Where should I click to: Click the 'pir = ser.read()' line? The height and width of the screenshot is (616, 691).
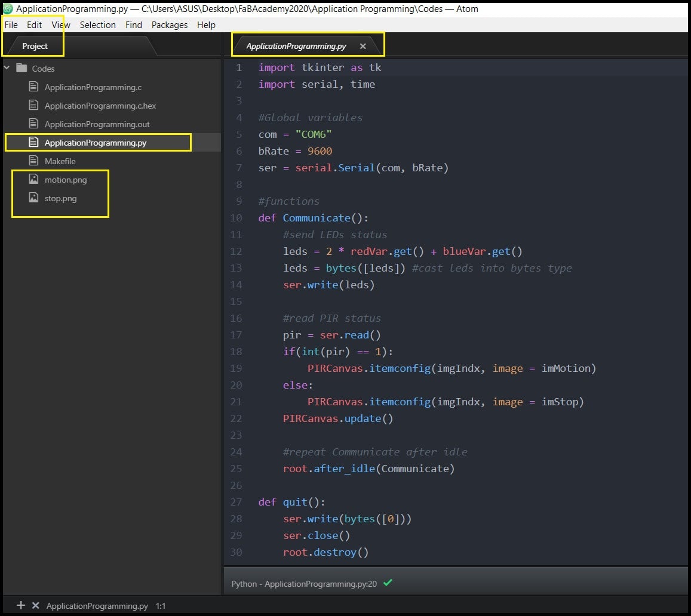[x=332, y=335]
